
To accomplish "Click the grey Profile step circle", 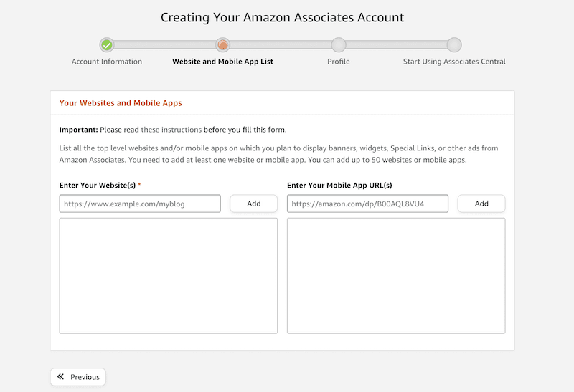I will [339, 45].
